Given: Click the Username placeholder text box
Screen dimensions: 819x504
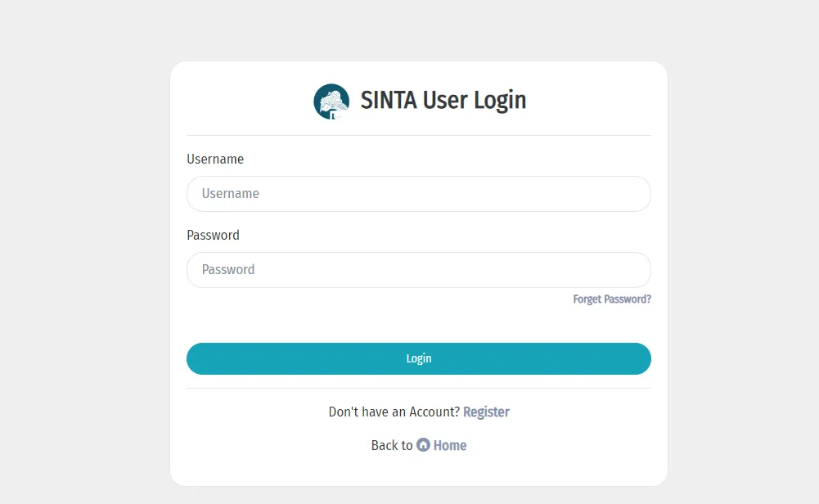Looking at the screenshot, I should point(418,194).
